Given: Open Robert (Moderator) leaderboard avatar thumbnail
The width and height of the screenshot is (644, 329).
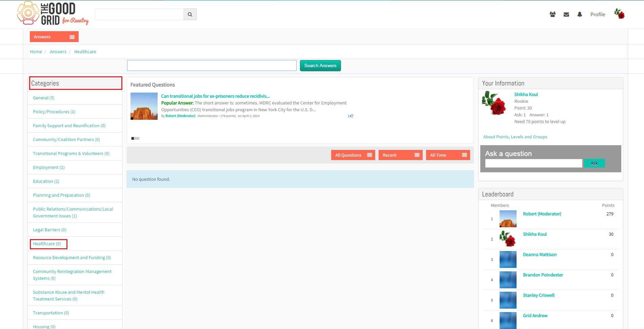Looking at the screenshot, I should point(508,219).
